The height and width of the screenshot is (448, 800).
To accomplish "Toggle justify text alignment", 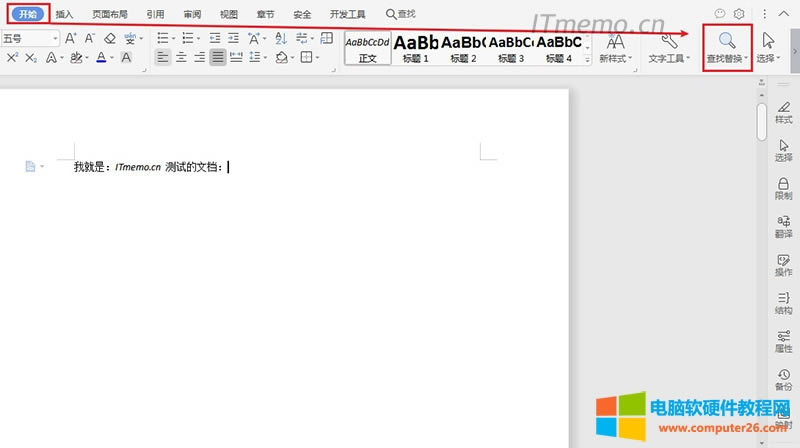I will tap(217, 58).
